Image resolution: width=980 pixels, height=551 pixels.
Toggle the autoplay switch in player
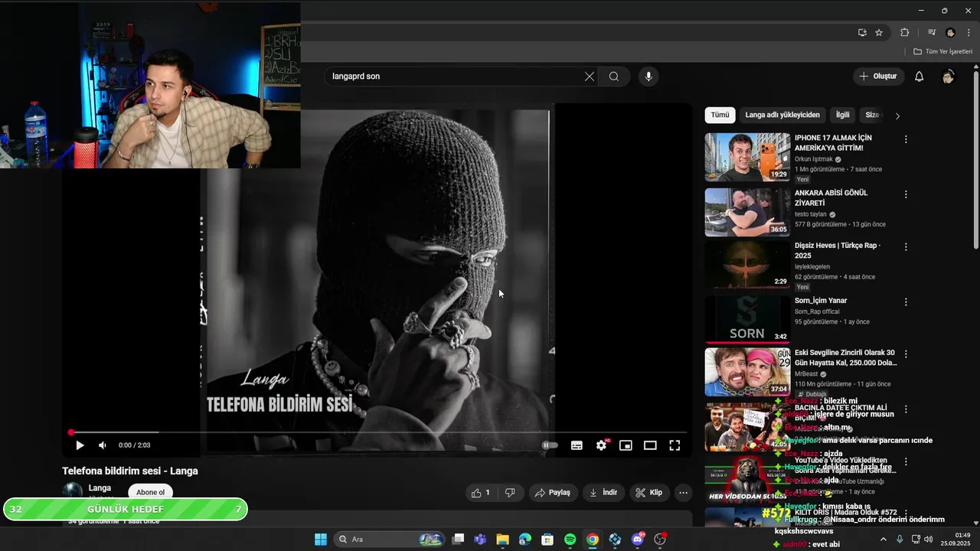point(550,445)
